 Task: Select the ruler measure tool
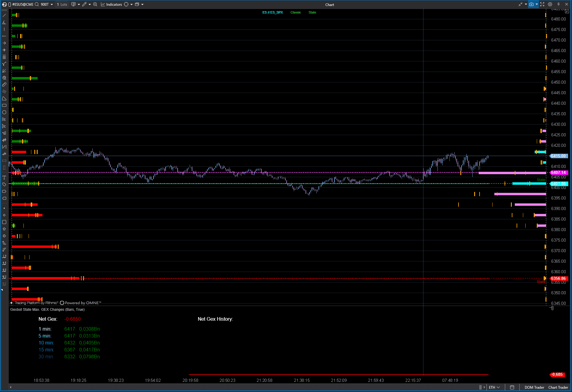click(x=4, y=85)
